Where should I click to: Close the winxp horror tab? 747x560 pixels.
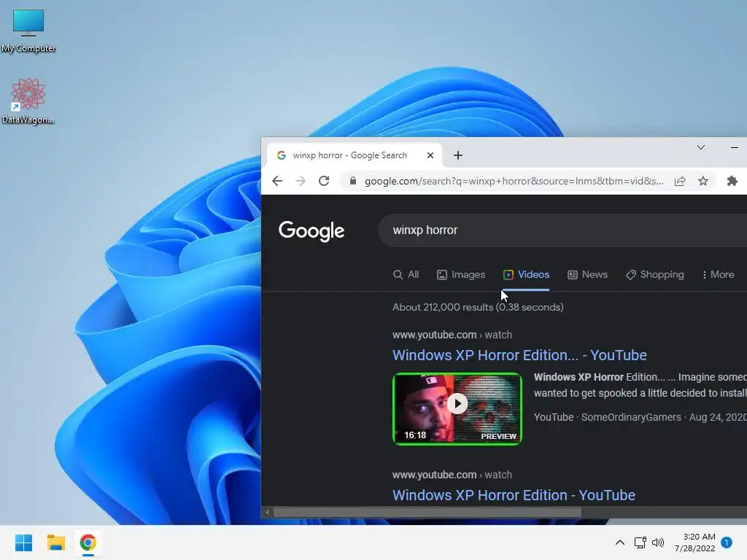point(430,155)
